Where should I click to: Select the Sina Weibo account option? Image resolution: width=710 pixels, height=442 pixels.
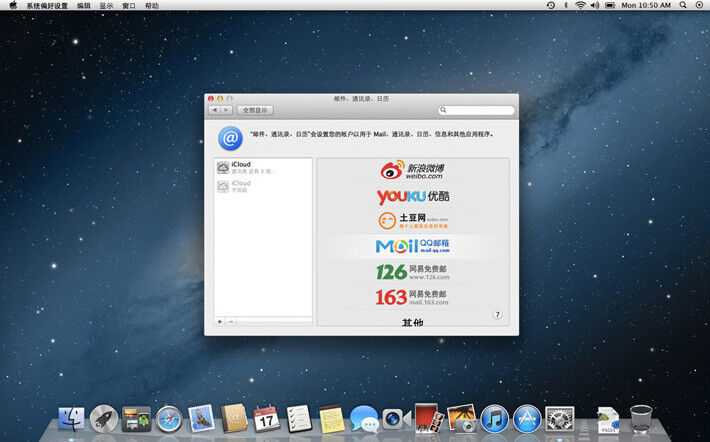412,171
